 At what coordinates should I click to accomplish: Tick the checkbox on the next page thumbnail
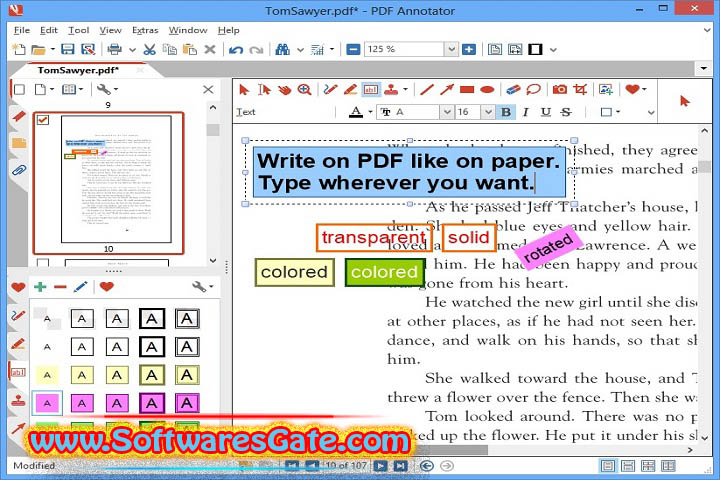point(43,263)
